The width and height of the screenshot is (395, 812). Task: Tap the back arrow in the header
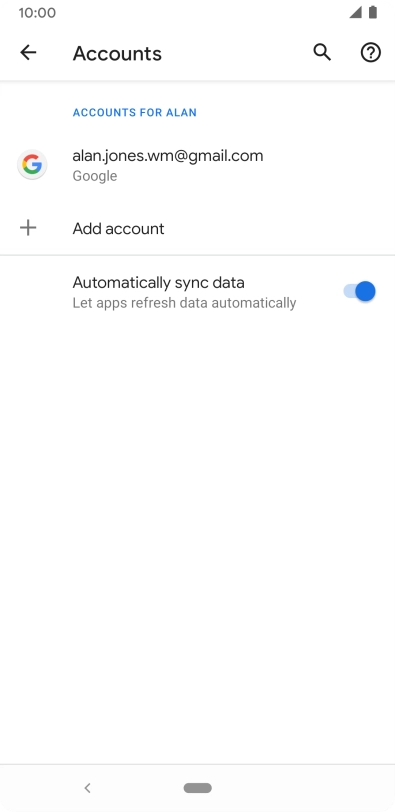click(x=28, y=52)
